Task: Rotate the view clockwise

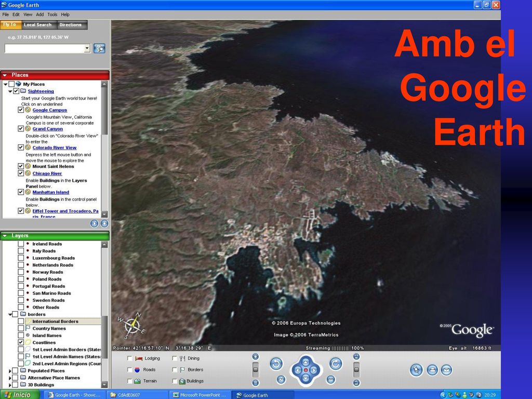Action: coord(336,364)
